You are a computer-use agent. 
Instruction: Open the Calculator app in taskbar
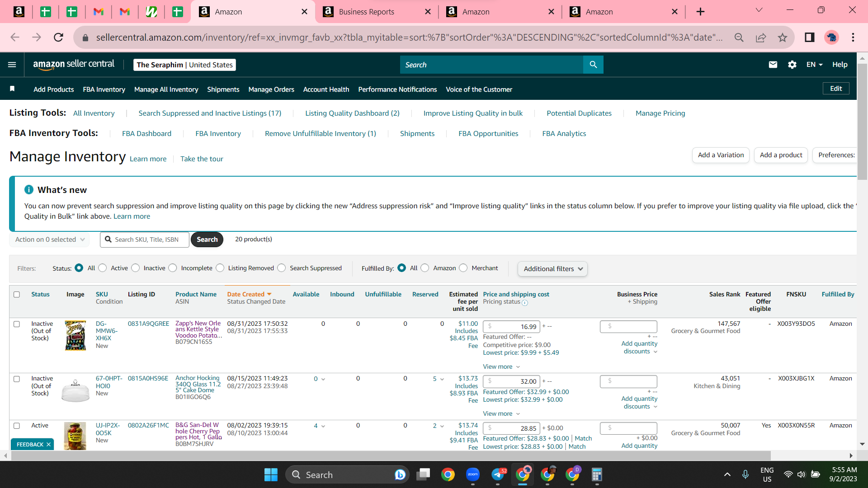tap(597, 474)
